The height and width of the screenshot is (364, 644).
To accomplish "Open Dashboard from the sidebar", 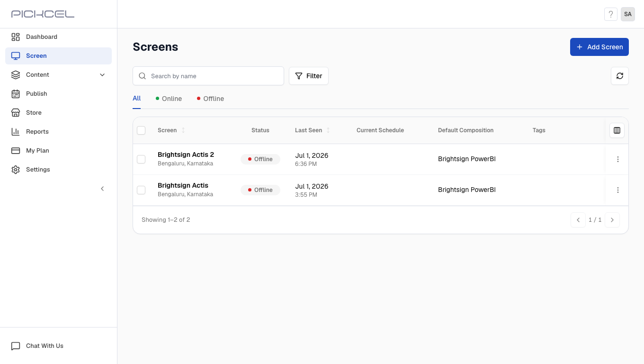I will tap(59, 37).
